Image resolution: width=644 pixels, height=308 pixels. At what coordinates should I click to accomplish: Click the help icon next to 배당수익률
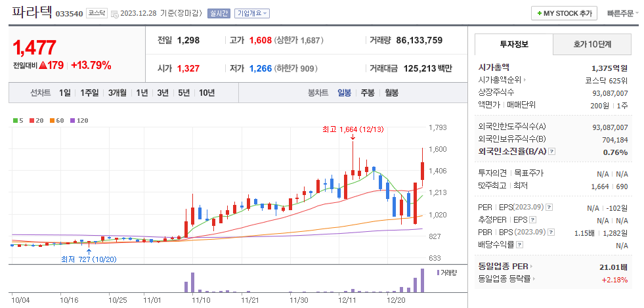[x=519, y=245]
